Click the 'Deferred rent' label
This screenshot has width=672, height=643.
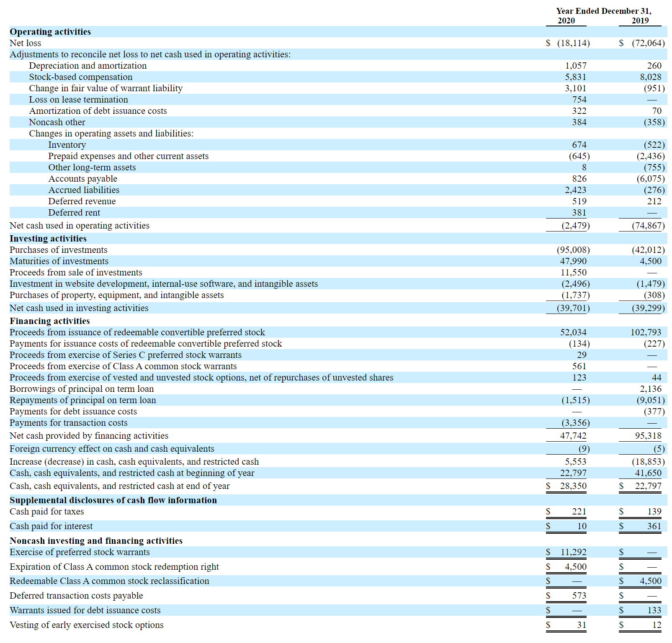tap(74, 213)
